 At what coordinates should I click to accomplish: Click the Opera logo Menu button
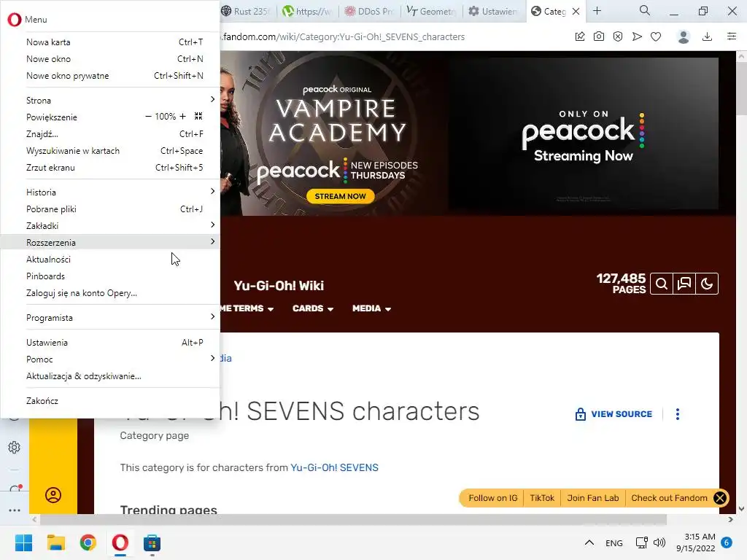tap(27, 20)
